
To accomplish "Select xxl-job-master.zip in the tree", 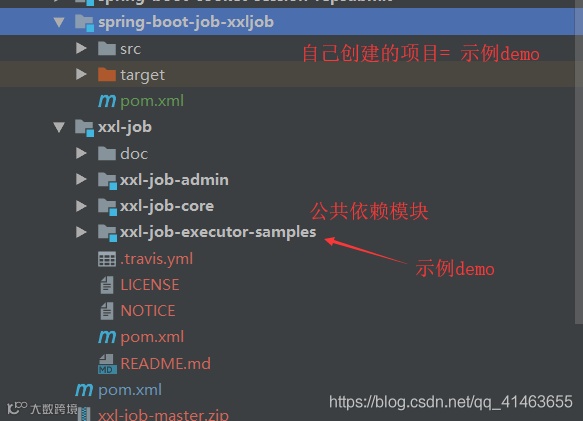I will point(163,415).
